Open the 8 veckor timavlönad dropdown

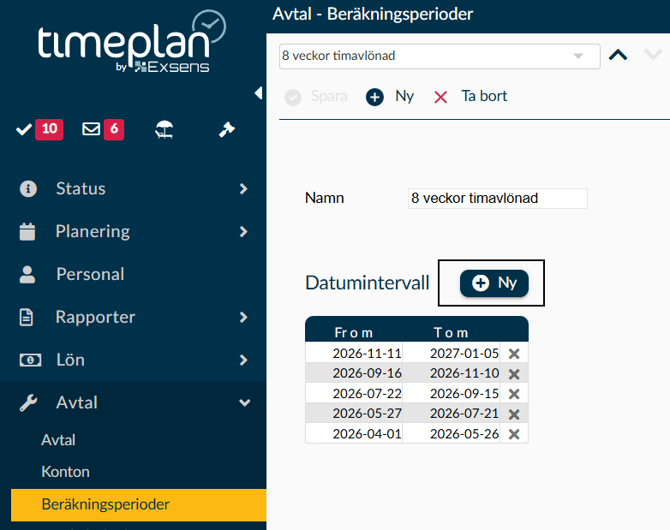439,56
